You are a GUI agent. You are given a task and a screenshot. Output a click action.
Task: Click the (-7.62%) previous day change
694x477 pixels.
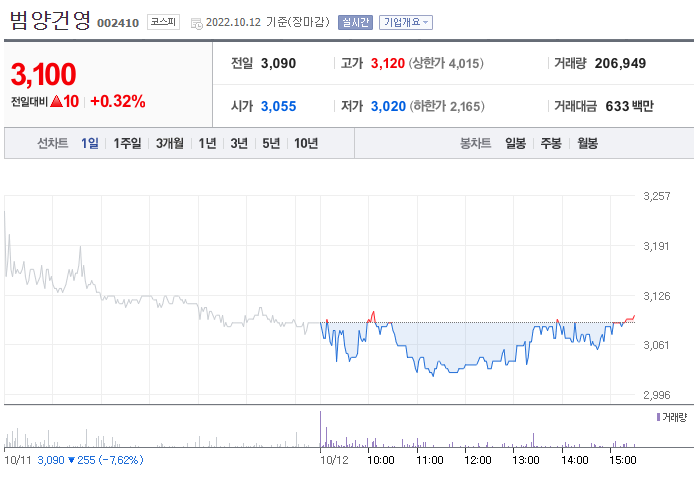pyautogui.click(x=121, y=460)
